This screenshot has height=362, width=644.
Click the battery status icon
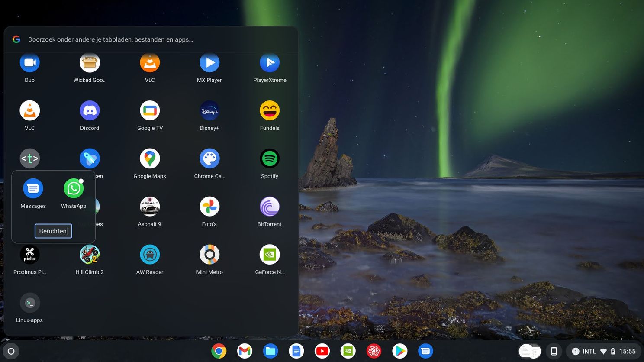pyautogui.click(x=613, y=351)
